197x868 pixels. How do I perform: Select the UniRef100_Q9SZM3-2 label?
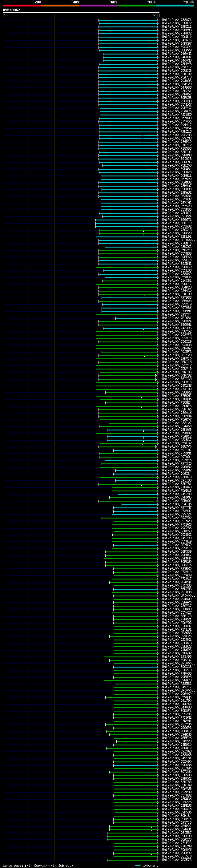[179, 135]
